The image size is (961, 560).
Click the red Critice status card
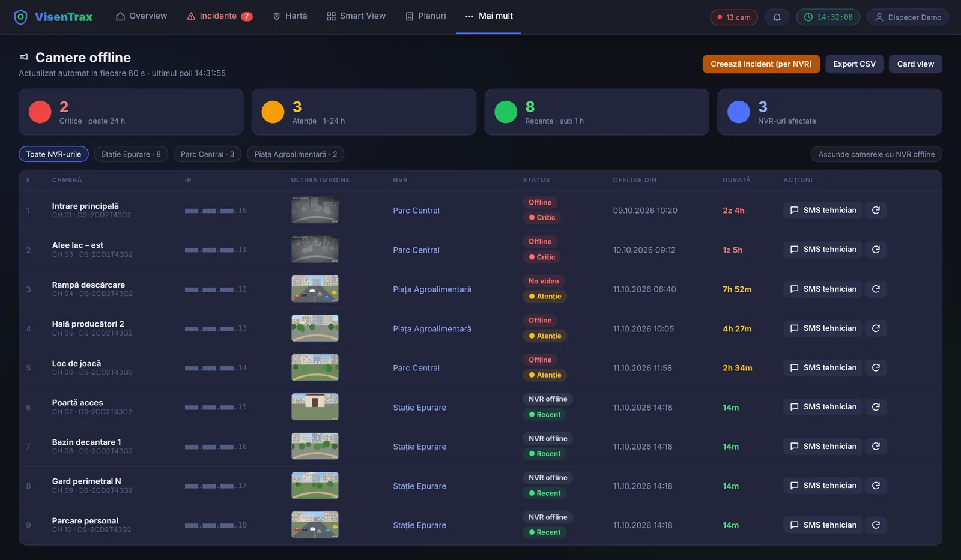click(131, 112)
